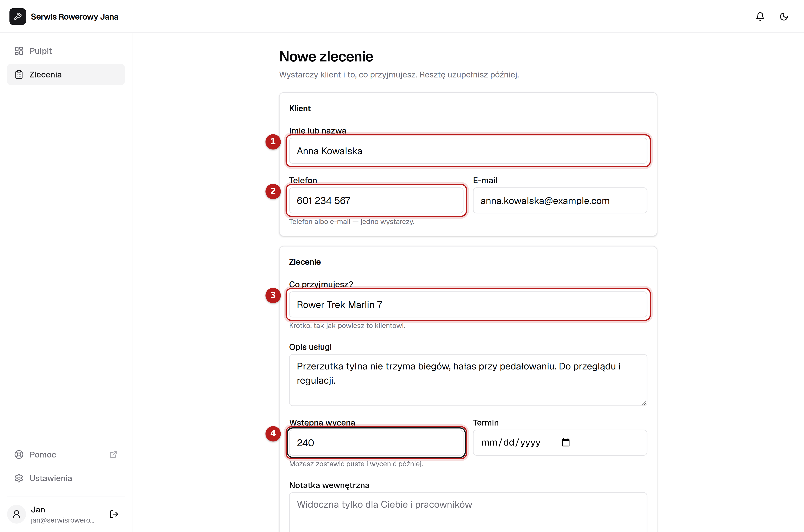
Task: Click the E-mail input field
Action: point(560,201)
